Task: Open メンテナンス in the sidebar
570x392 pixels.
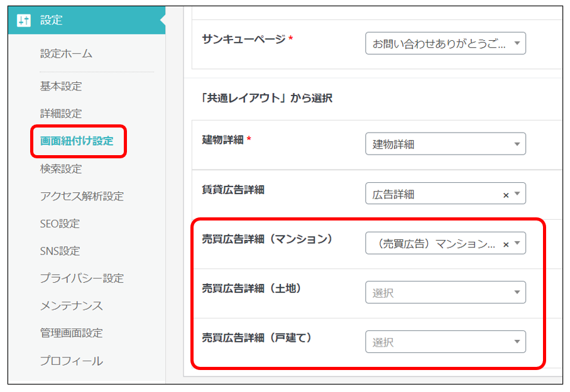Action: (x=71, y=306)
